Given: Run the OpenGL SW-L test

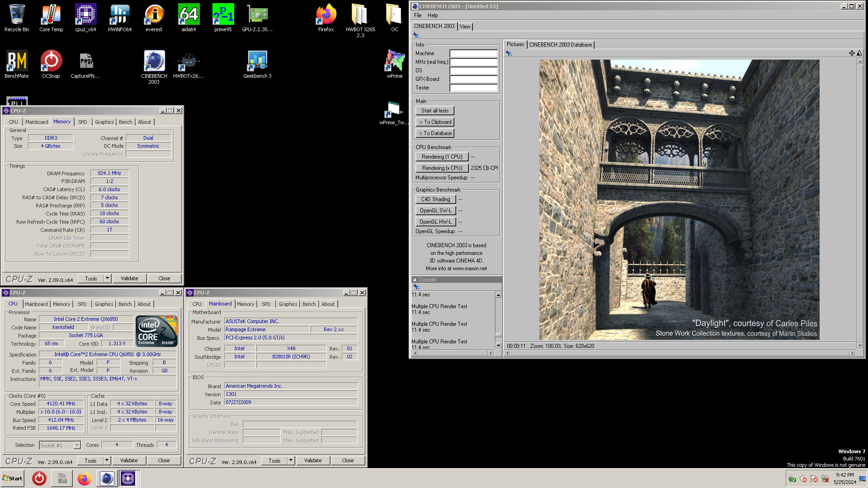Looking at the screenshot, I should [436, 211].
